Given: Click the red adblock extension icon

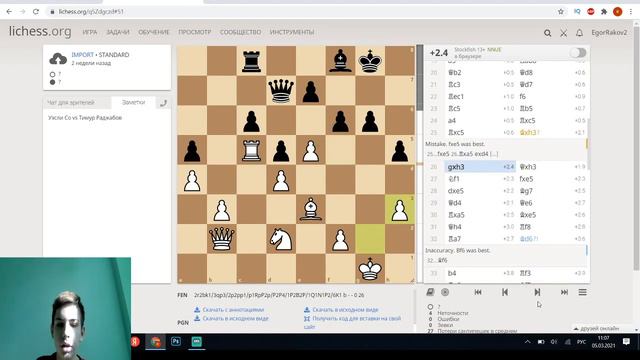Looking at the screenshot, I should [591, 11].
